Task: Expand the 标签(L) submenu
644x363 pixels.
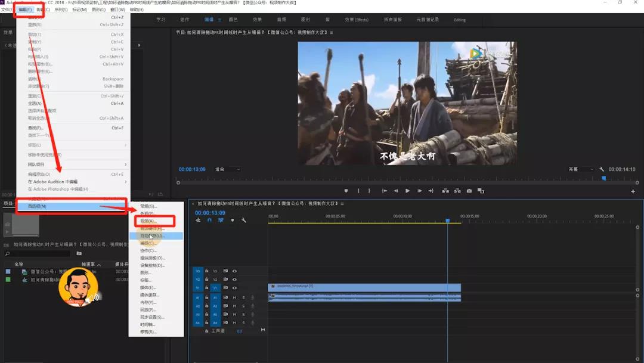Action: click(x=77, y=145)
